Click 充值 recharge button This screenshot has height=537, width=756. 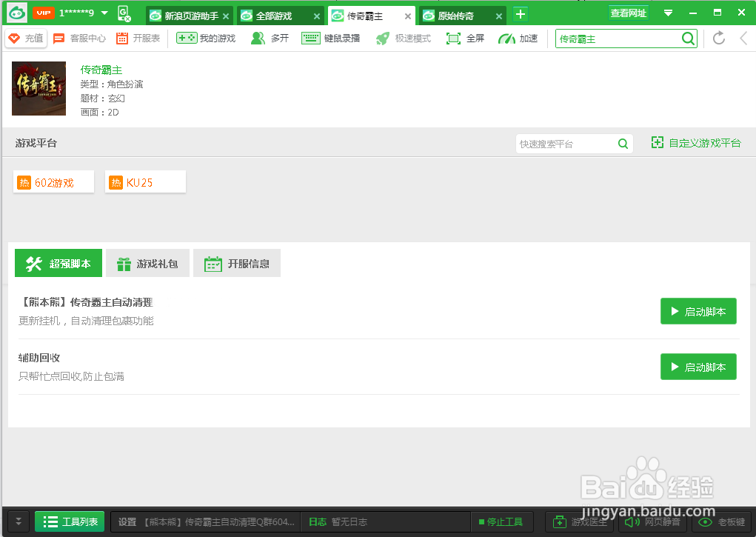(x=26, y=38)
